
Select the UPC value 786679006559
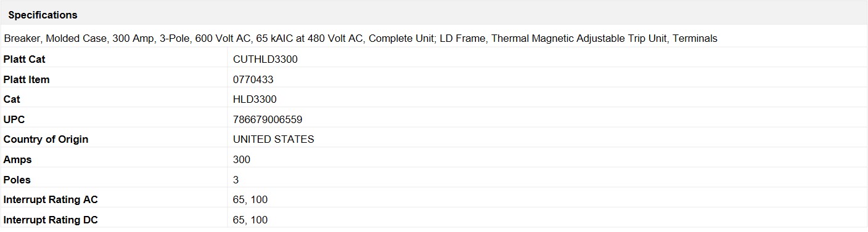(268, 119)
